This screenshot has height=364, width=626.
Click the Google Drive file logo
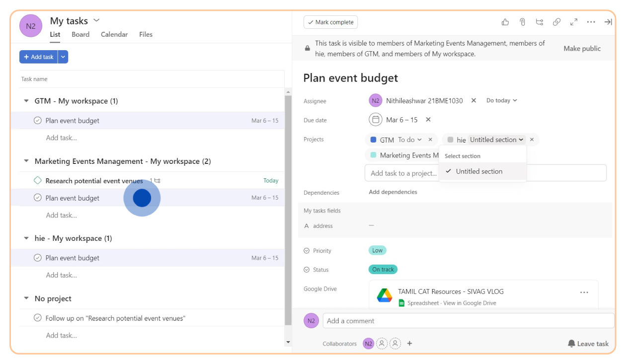coord(385,295)
